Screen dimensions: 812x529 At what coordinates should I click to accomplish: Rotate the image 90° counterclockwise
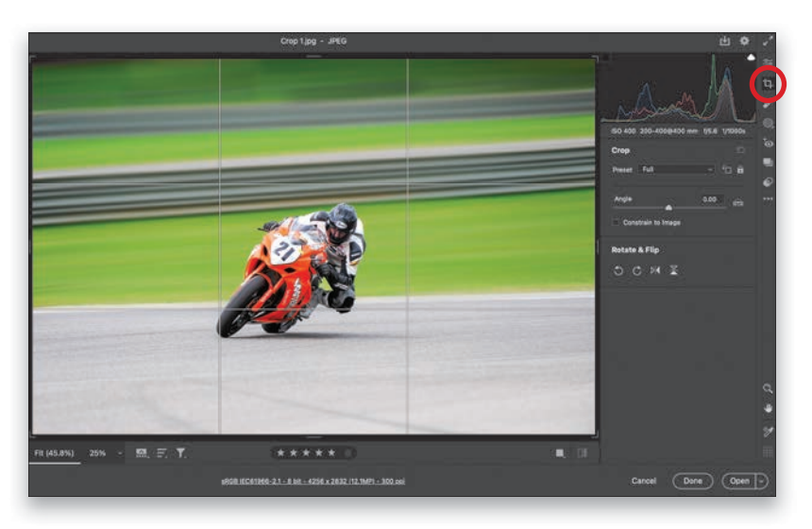(618, 270)
